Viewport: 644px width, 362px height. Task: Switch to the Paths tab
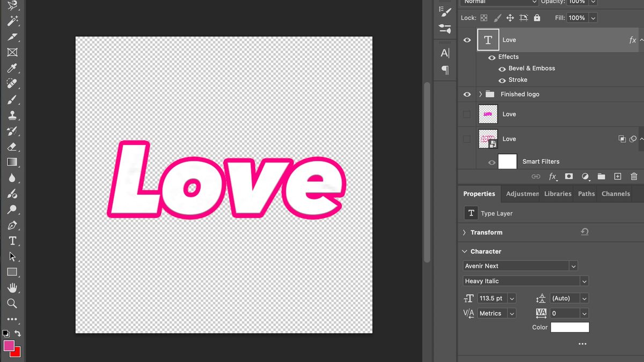586,194
